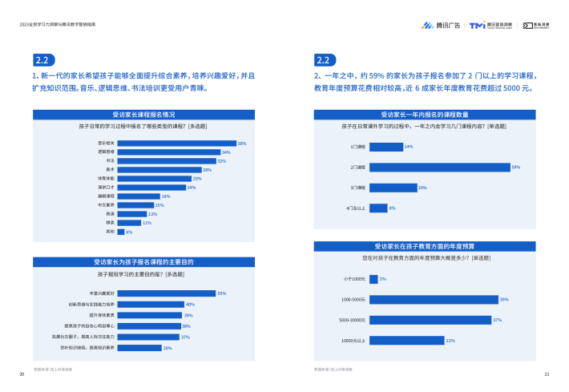Viewport: 569px width, 392px height.
Task: Select the 受访家长一年内报名的课程数量 header
Action: (425, 115)
